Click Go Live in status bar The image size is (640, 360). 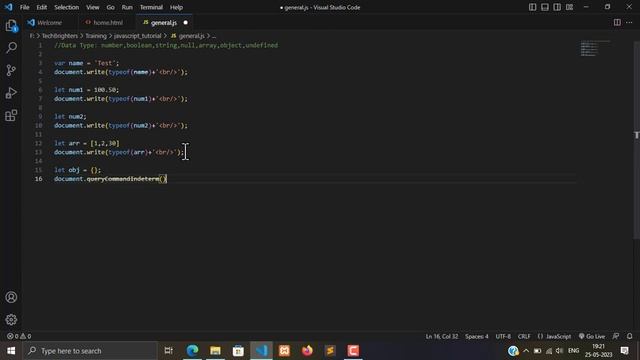pyautogui.click(x=592, y=336)
